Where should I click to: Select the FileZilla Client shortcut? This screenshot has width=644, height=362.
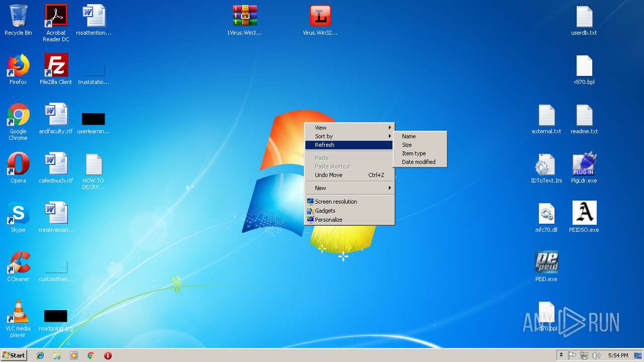(x=56, y=69)
